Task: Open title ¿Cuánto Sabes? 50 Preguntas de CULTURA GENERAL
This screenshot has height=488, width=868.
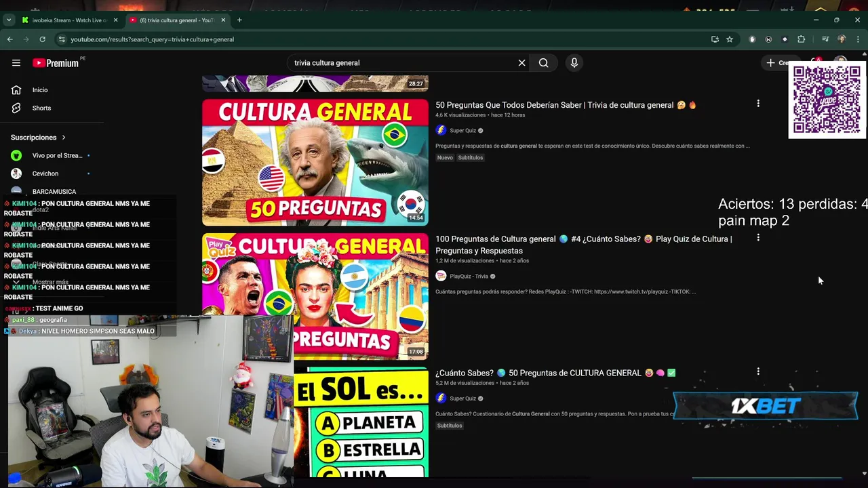Action: pyautogui.click(x=555, y=373)
